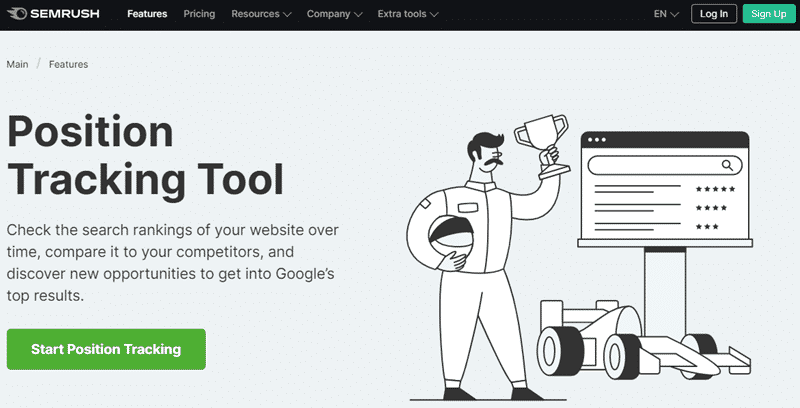Open the EN language selector

[x=666, y=15]
